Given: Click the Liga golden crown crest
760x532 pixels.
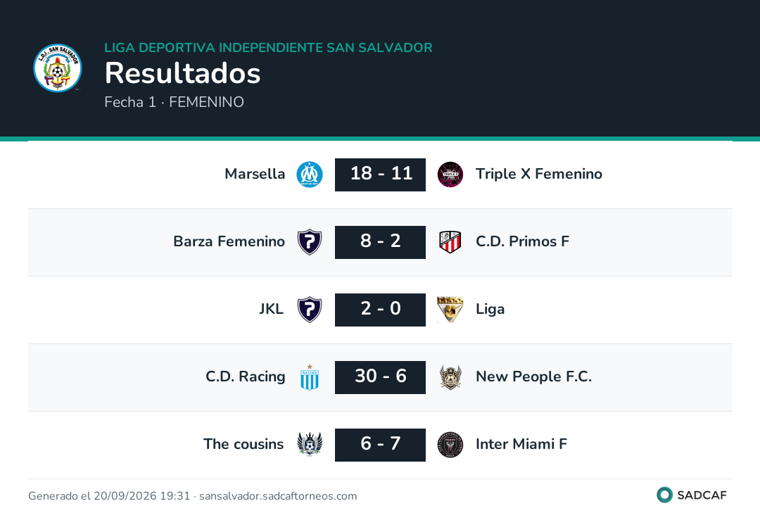Looking at the screenshot, I should click(450, 310).
